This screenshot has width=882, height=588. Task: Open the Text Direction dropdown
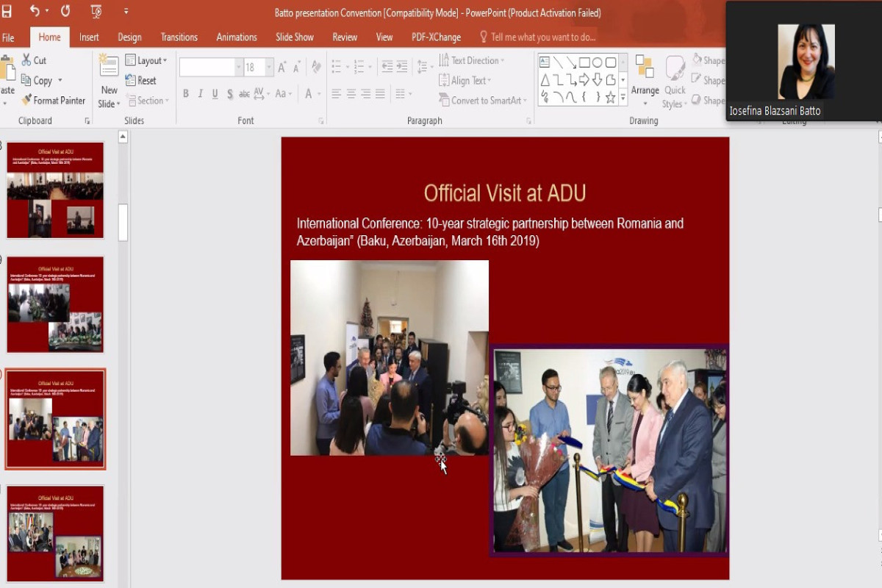click(472, 60)
